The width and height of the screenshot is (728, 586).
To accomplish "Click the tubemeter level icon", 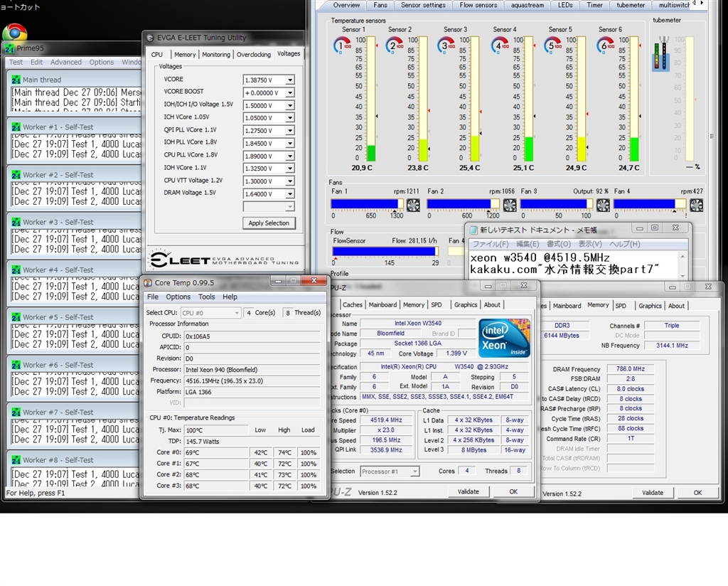I will tap(660, 54).
